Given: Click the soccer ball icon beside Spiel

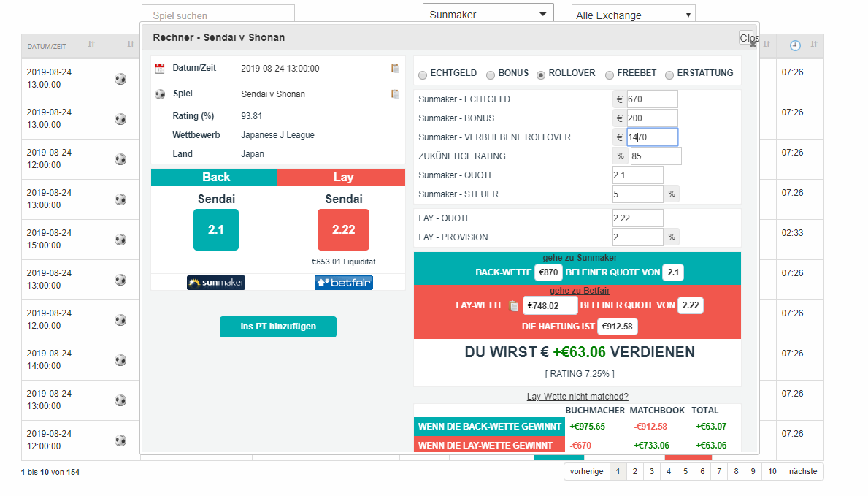Looking at the screenshot, I should (160, 94).
